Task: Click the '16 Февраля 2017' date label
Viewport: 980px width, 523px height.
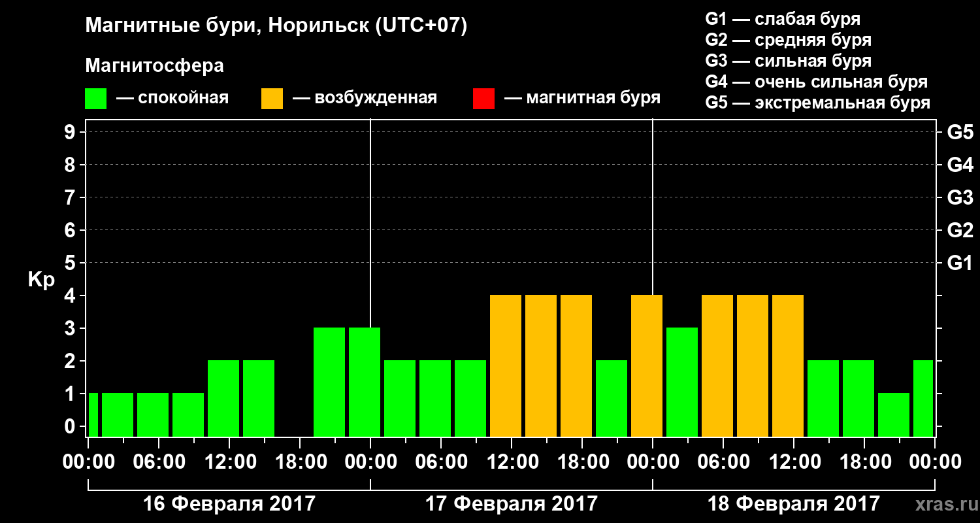Action: (x=229, y=504)
